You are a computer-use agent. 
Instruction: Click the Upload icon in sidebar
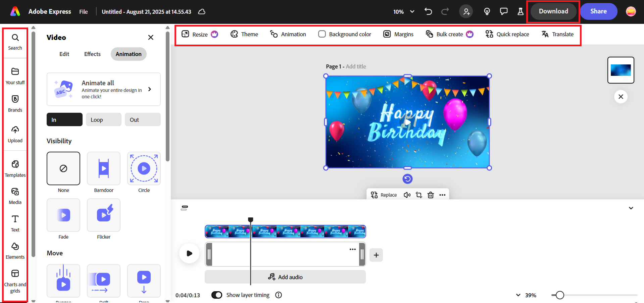click(15, 134)
